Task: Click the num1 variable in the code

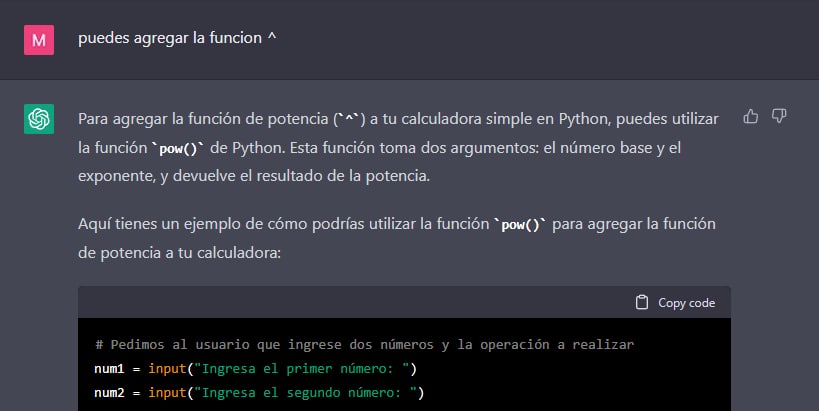Action: point(109,369)
